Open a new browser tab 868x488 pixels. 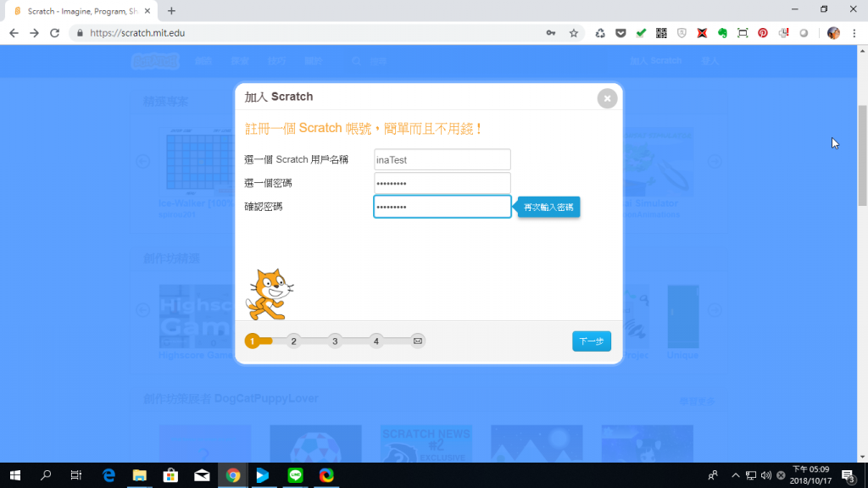coord(171,11)
